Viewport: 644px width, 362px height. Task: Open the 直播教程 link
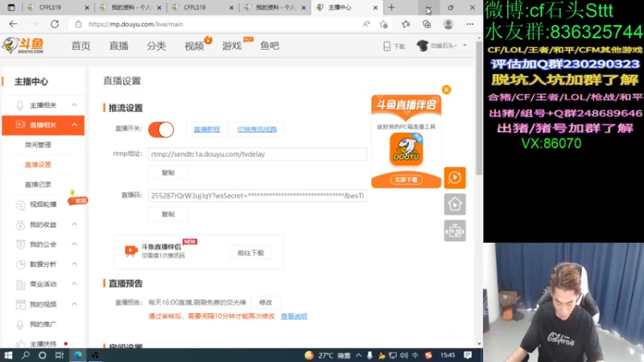click(207, 130)
